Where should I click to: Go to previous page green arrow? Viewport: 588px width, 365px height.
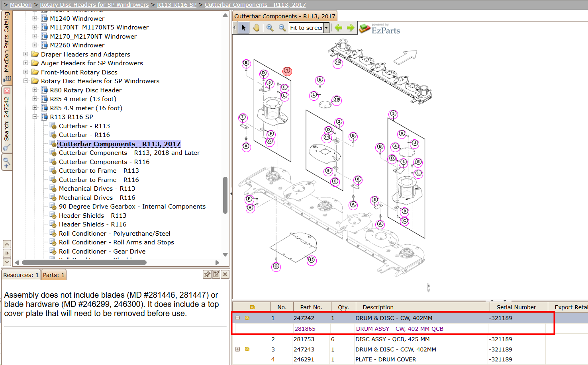pos(339,28)
